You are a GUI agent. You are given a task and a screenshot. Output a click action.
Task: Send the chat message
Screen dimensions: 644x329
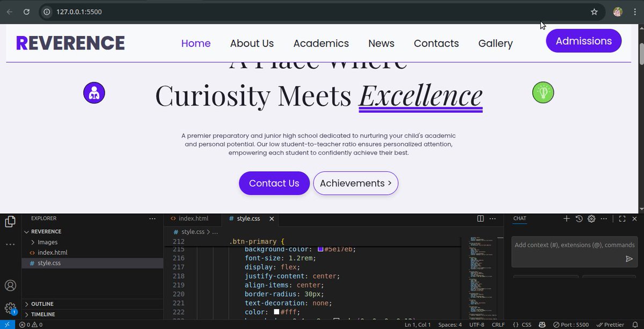coord(629,259)
